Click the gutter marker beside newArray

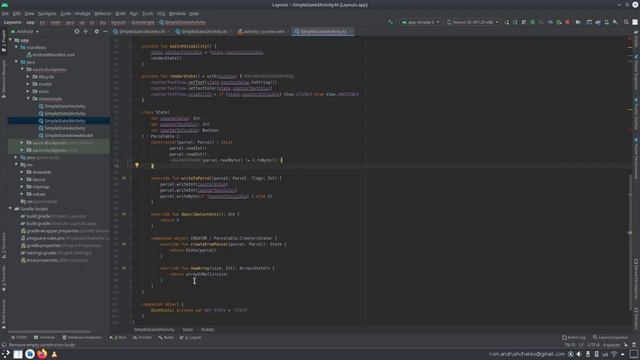click(x=123, y=268)
